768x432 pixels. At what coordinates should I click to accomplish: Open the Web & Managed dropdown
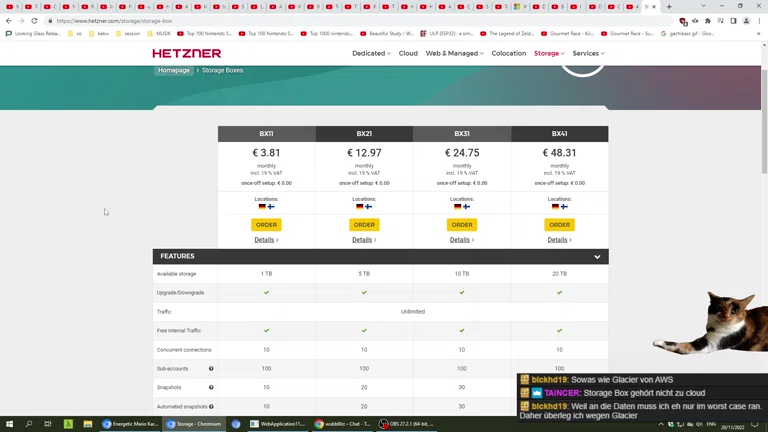454,53
